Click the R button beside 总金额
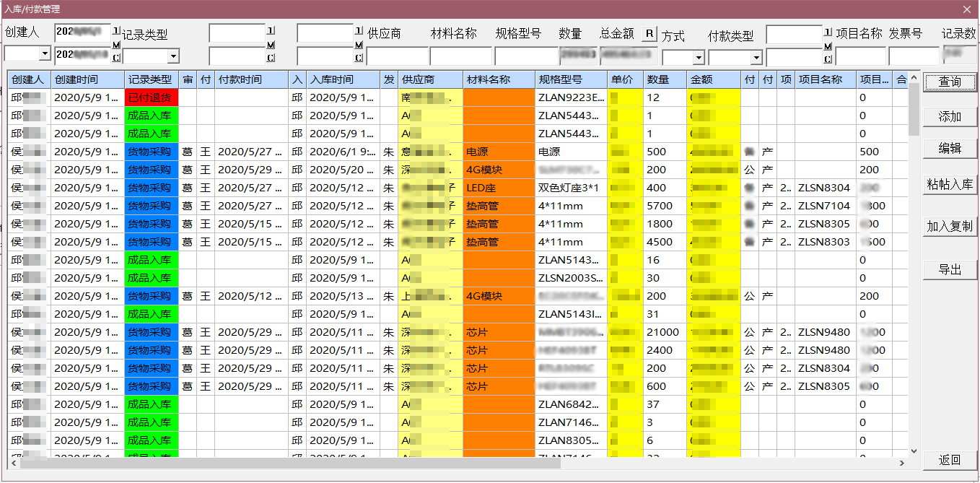Screen dimensions: 980x483 (x=649, y=34)
